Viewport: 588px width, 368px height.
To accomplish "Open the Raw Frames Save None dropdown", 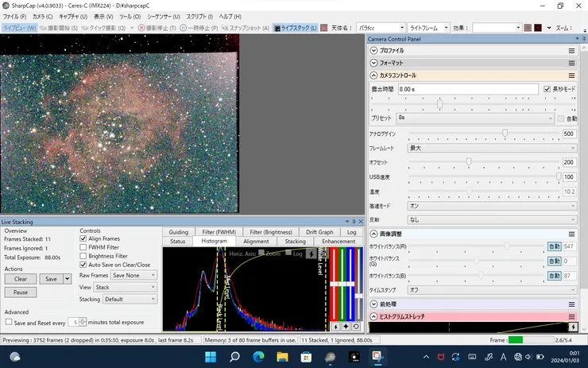I will tap(133, 275).
